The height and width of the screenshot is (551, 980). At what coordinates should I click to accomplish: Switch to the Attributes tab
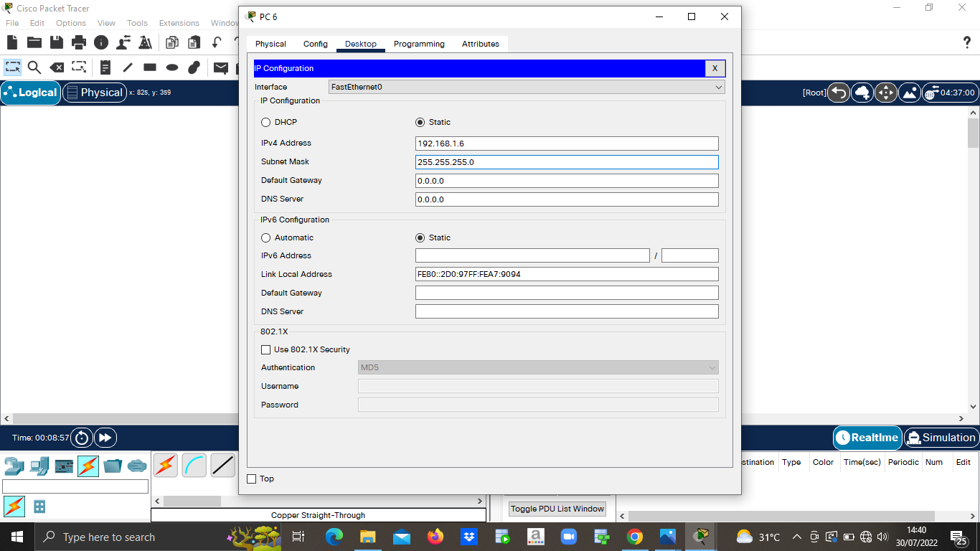[x=481, y=44]
